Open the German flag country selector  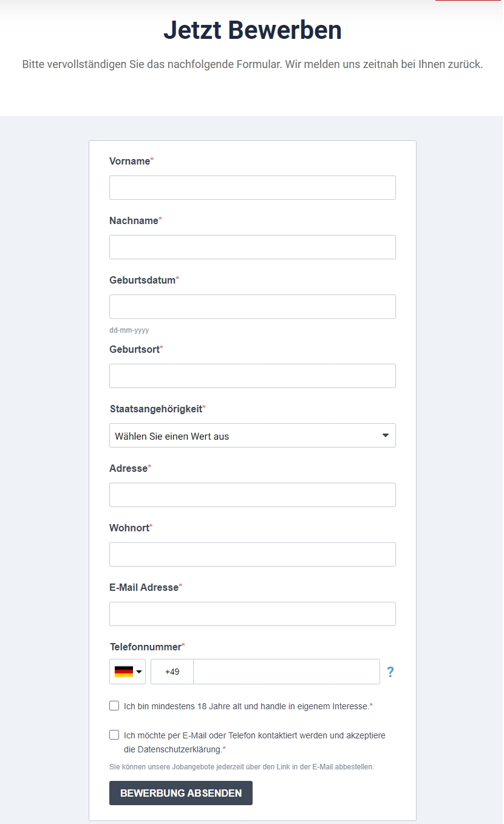[x=128, y=672]
